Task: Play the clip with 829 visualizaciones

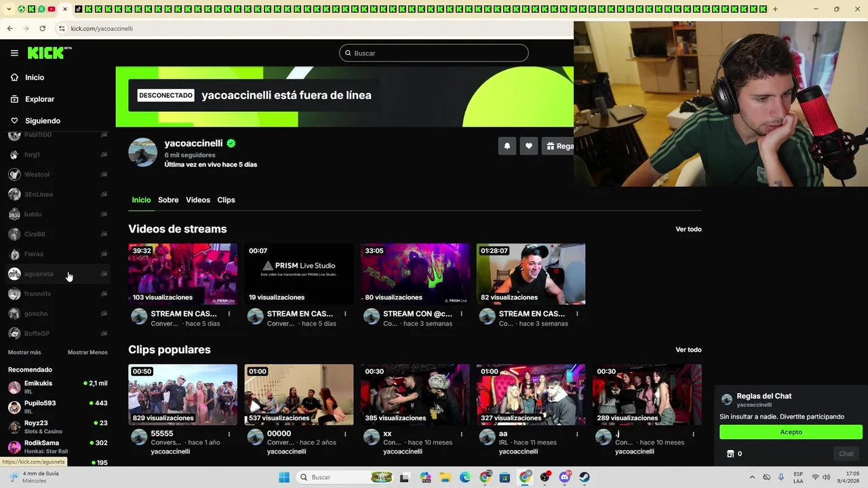Action: pyautogui.click(x=183, y=394)
